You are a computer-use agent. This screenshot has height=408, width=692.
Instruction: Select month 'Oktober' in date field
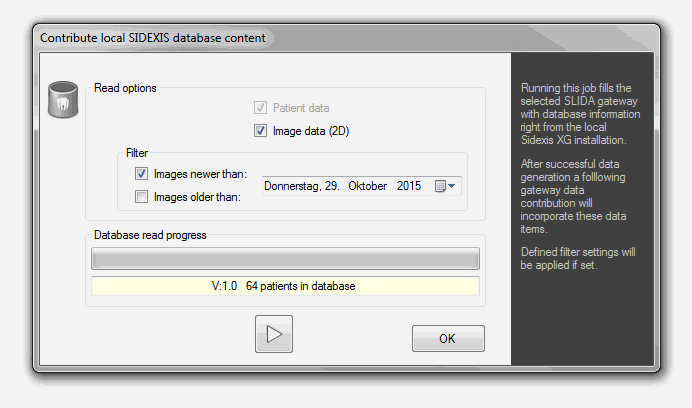coord(367,186)
